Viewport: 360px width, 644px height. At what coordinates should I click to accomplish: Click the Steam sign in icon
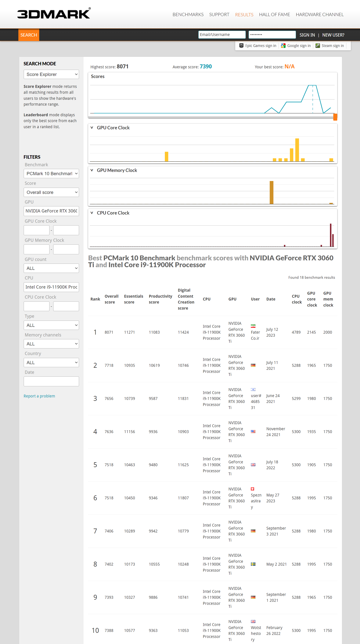pyautogui.click(x=318, y=45)
